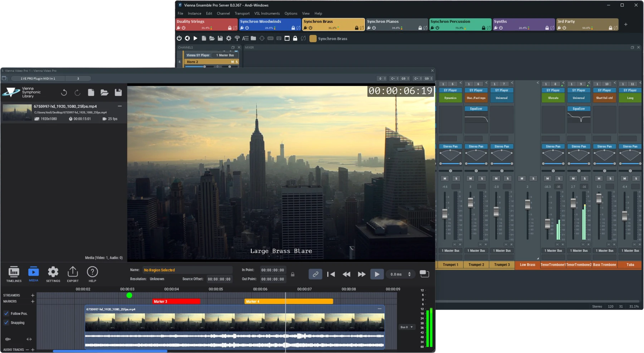
Task: Open the Equalizer on Trumpet 2
Action: (x=476, y=109)
